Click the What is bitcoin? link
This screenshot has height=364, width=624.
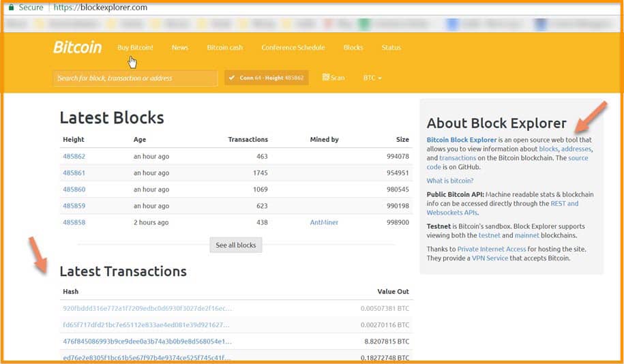450,181
